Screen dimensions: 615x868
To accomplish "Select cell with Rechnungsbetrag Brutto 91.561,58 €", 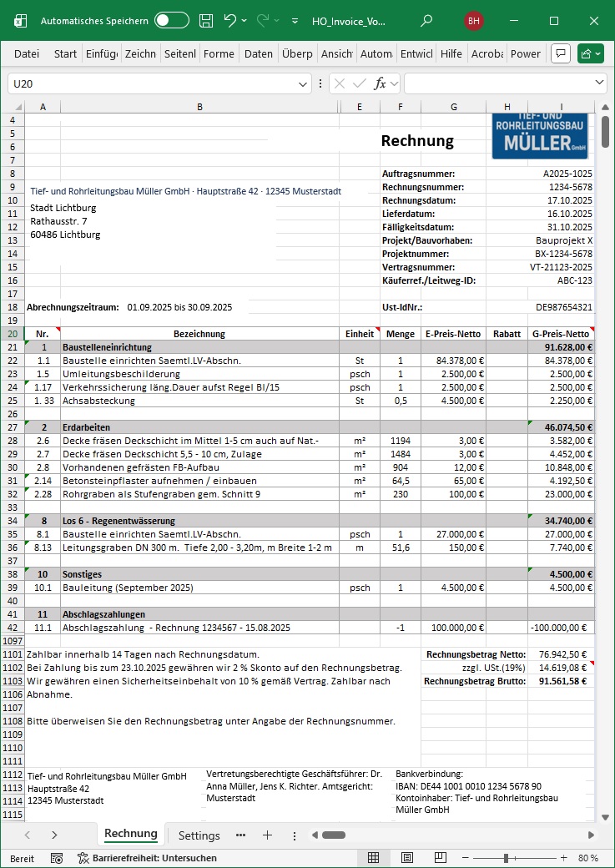I will pyautogui.click(x=561, y=681).
